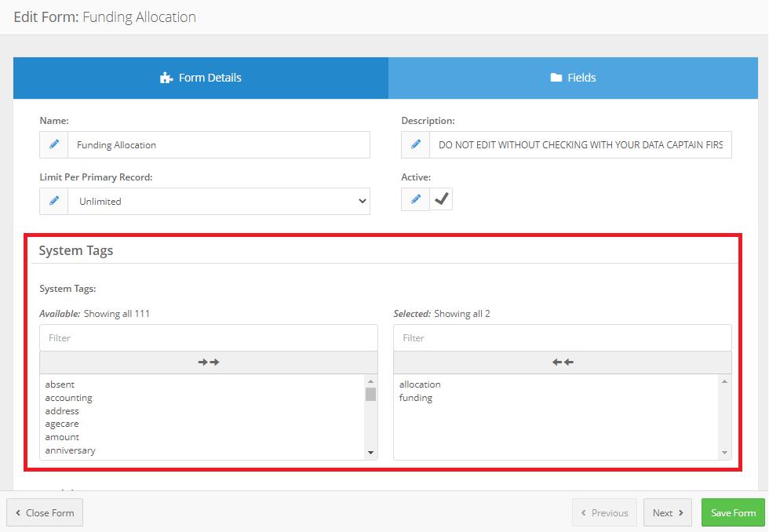Click the pencil icon beside Name field
This screenshot has height=532, width=769.
pyautogui.click(x=54, y=144)
